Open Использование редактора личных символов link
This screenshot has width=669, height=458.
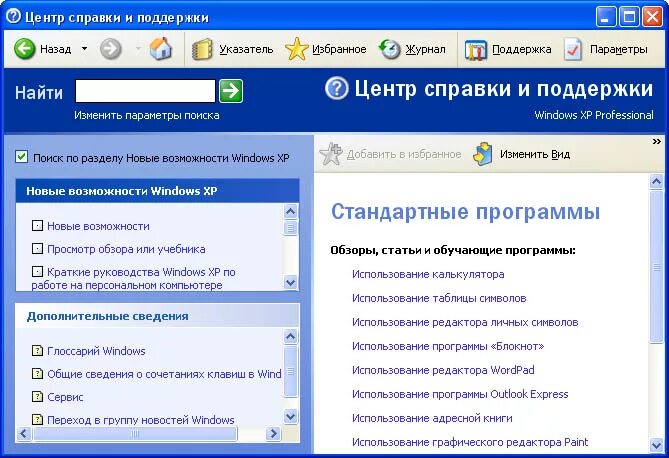[x=465, y=322]
